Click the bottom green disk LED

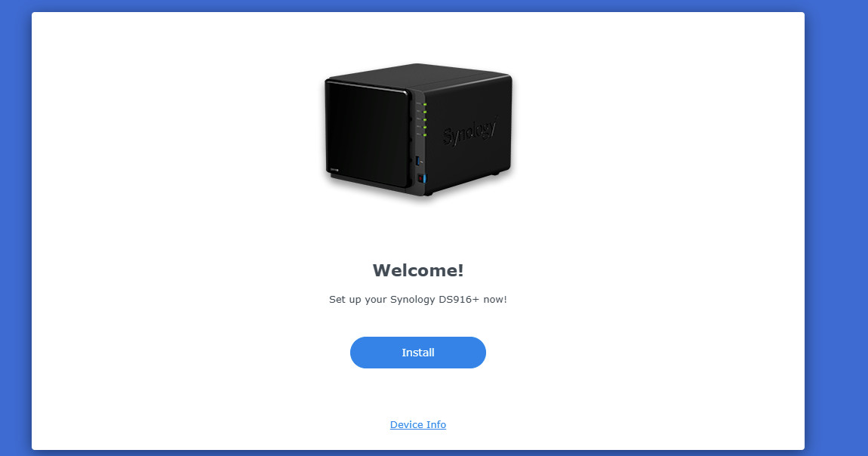click(425, 135)
